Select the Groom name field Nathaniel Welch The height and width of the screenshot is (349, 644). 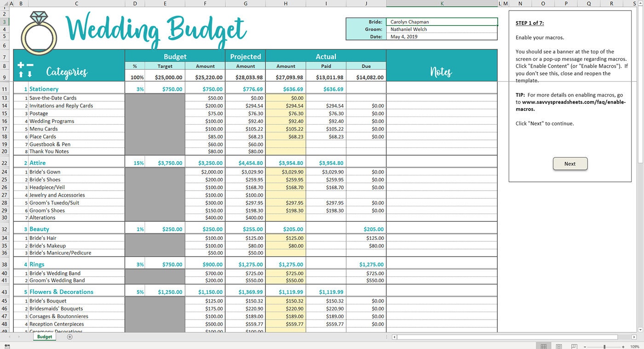coord(442,29)
